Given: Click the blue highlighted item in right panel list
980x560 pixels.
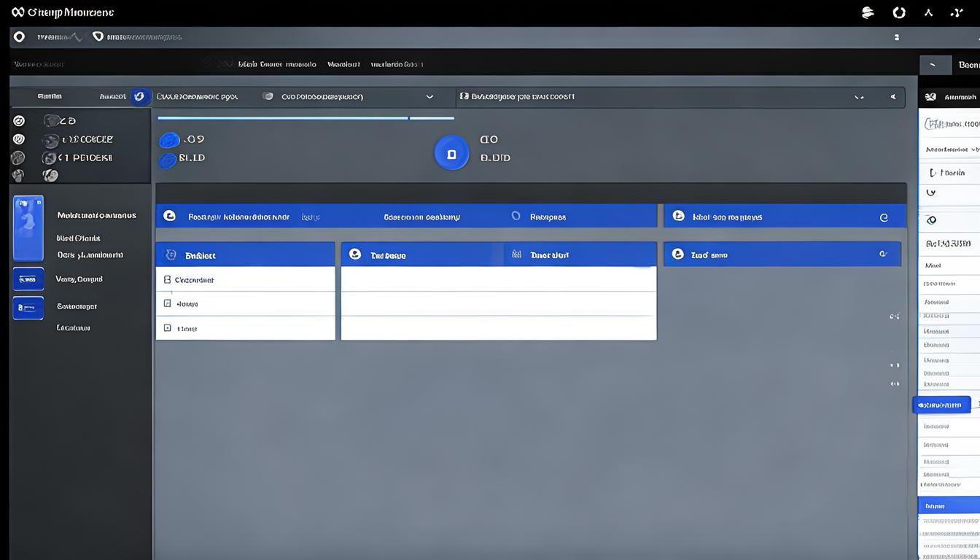Looking at the screenshot, I should (x=942, y=405).
